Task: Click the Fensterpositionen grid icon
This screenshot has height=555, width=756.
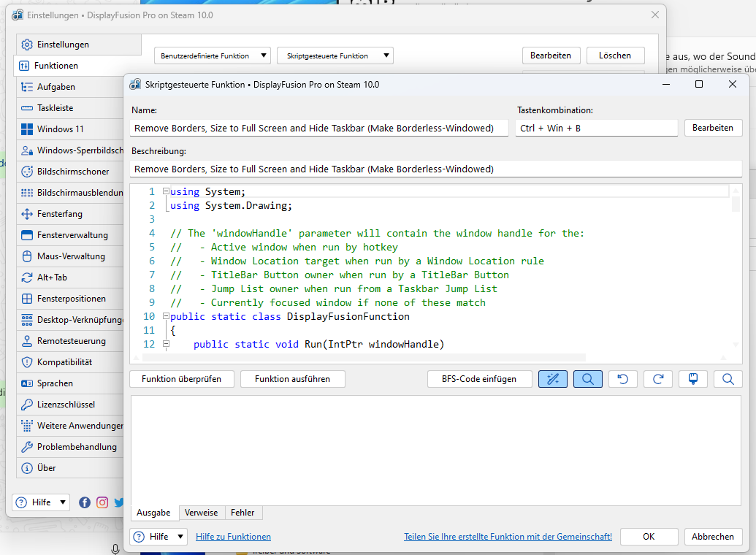Action: coord(27,299)
